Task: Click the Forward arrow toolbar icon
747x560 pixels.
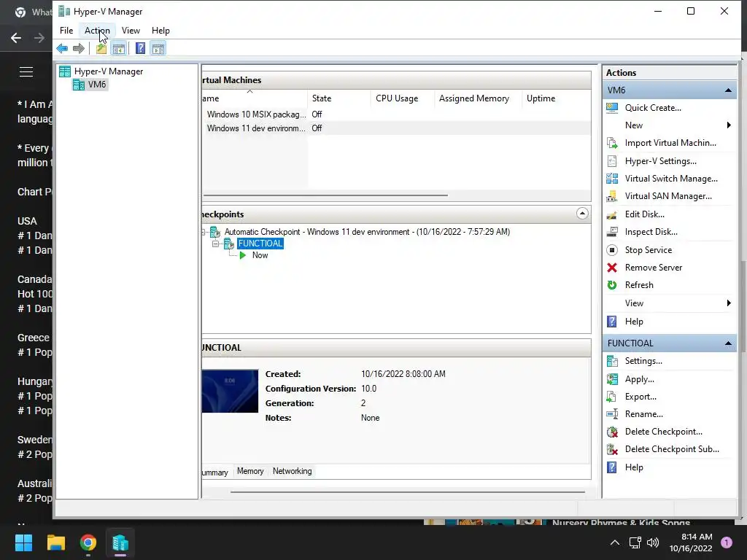Action: [79, 48]
